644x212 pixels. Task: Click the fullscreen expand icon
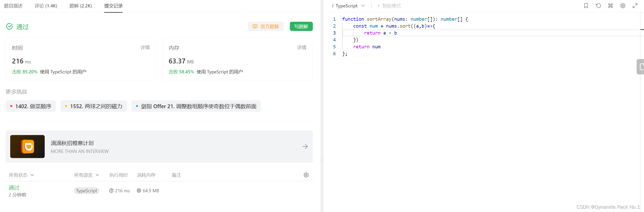click(x=635, y=6)
